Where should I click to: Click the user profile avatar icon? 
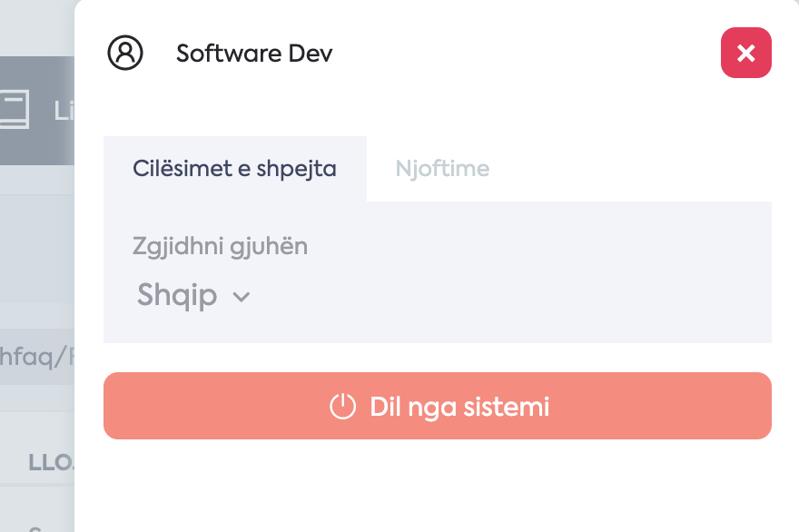(125, 53)
